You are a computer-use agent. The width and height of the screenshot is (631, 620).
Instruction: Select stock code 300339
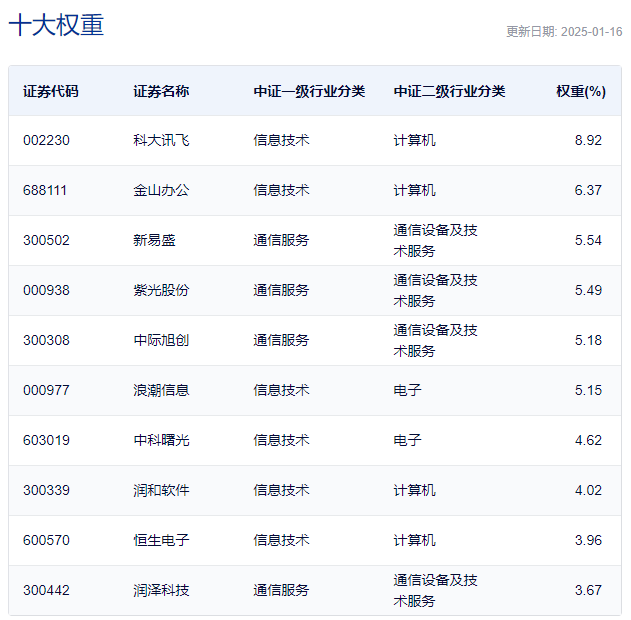coord(46,490)
